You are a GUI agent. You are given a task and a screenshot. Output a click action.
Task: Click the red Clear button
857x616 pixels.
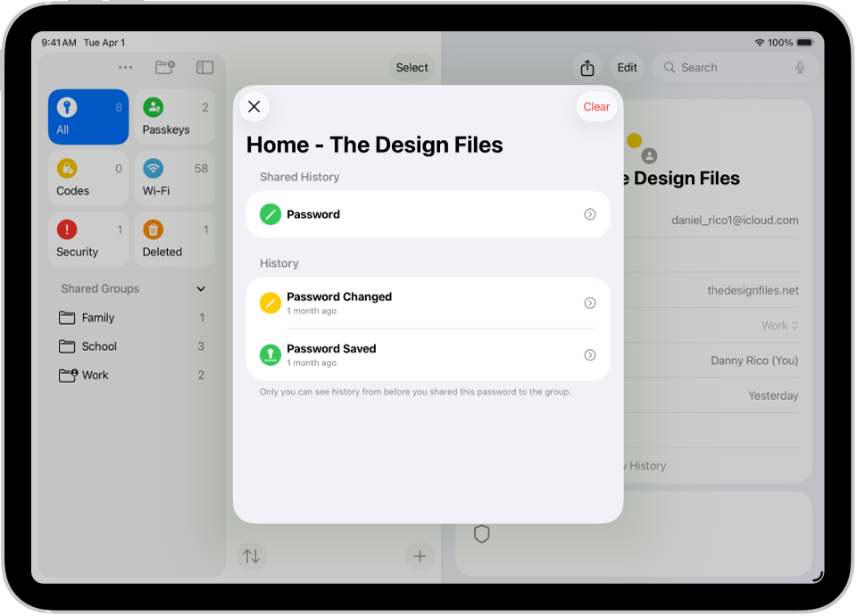click(x=596, y=106)
